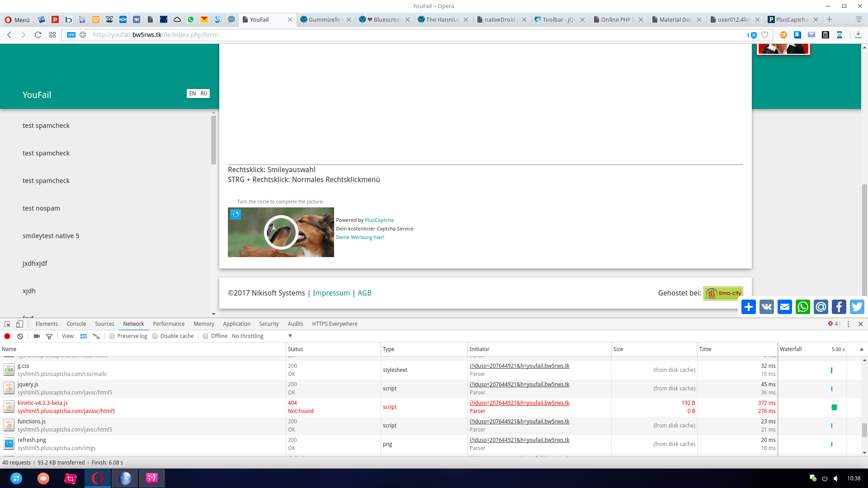Switch to the Console tab

(76, 324)
